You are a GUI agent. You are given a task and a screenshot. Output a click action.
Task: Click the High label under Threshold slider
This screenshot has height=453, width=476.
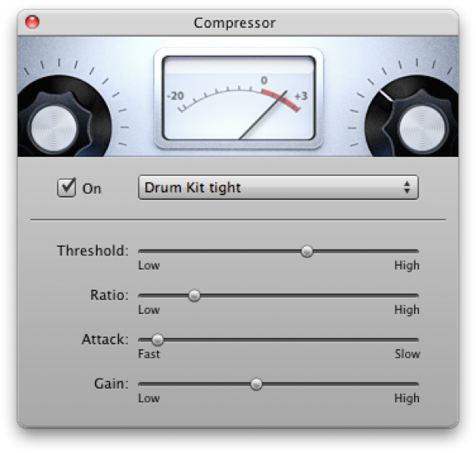point(407,266)
